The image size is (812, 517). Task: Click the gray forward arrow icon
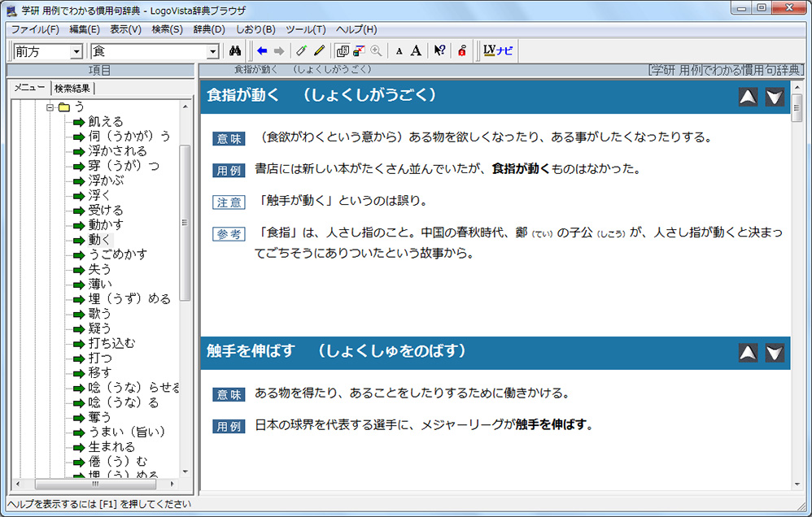[279, 50]
